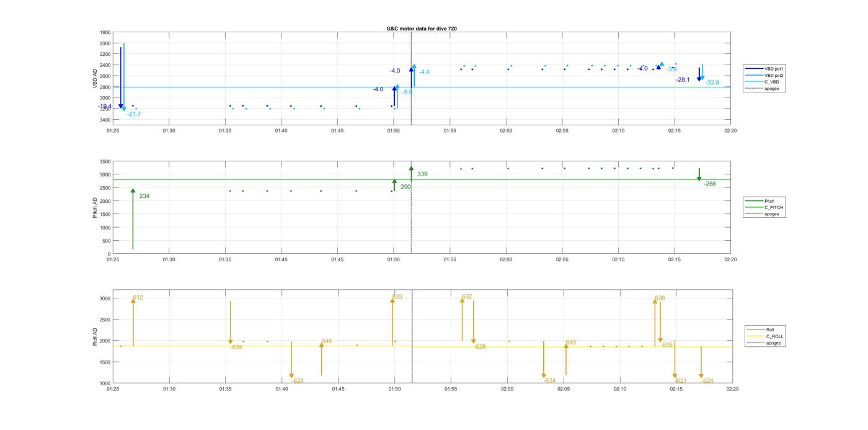This screenshot has width=868, height=430.
Task: Click the '02:20' tick under Roll plot
Action: 732,389
